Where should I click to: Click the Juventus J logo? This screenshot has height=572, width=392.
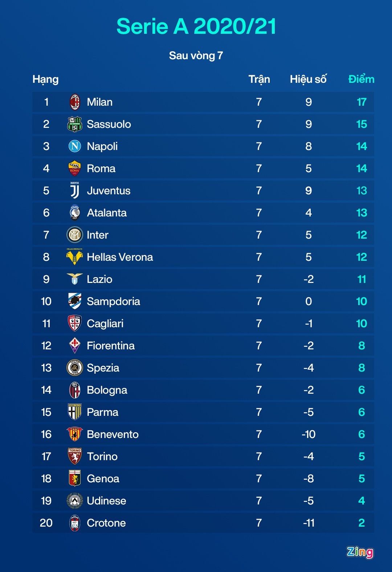click(75, 191)
